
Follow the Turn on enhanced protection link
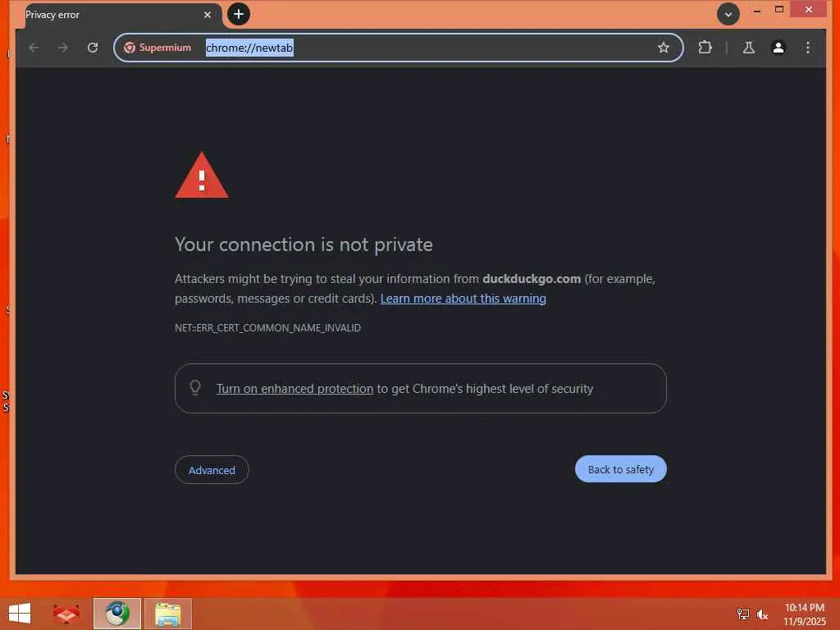pos(294,388)
